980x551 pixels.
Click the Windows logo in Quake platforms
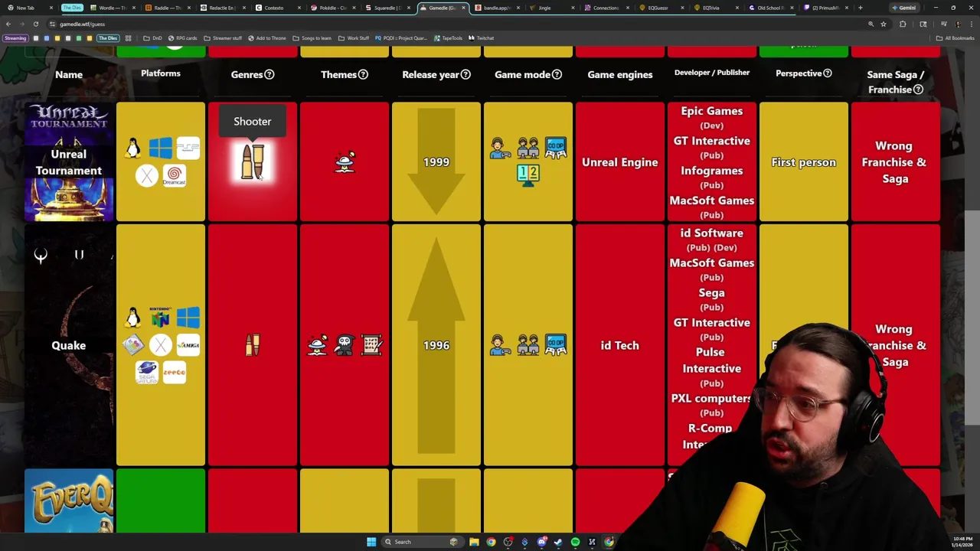coord(188,318)
